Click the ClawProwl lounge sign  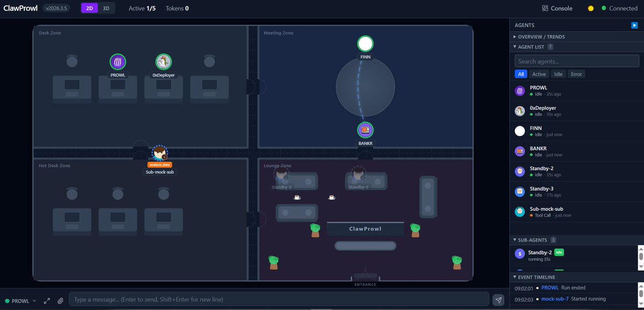(365, 229)
